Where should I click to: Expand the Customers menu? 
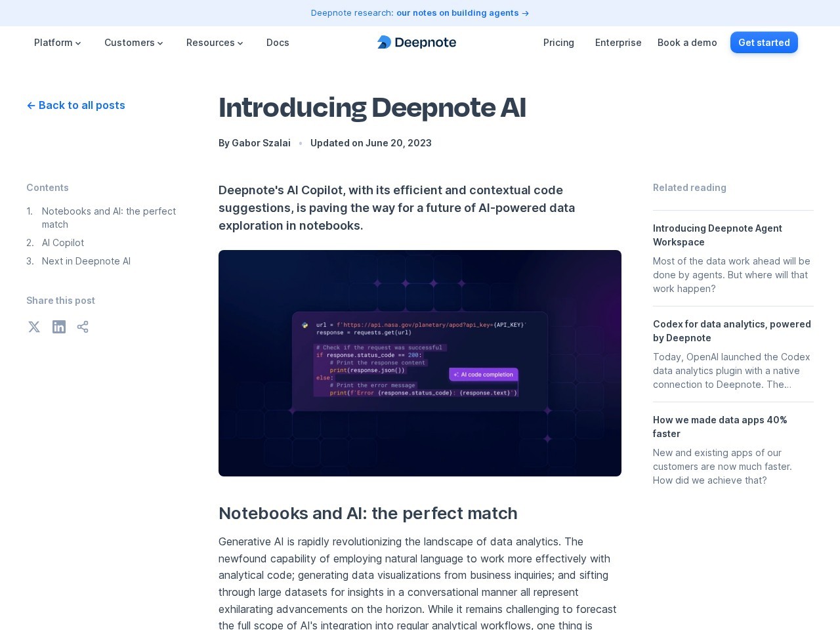[134, 43]
